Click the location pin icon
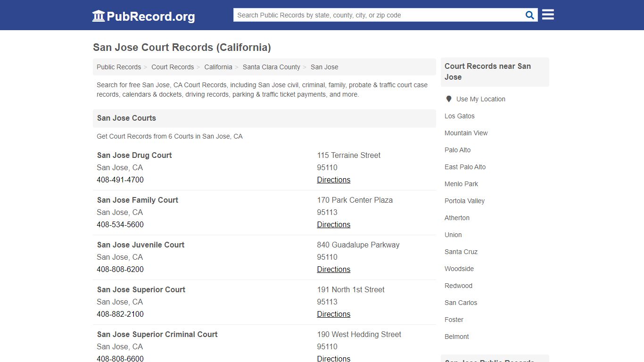This screenshot has height=362, width=644. (x=449, y=99)
